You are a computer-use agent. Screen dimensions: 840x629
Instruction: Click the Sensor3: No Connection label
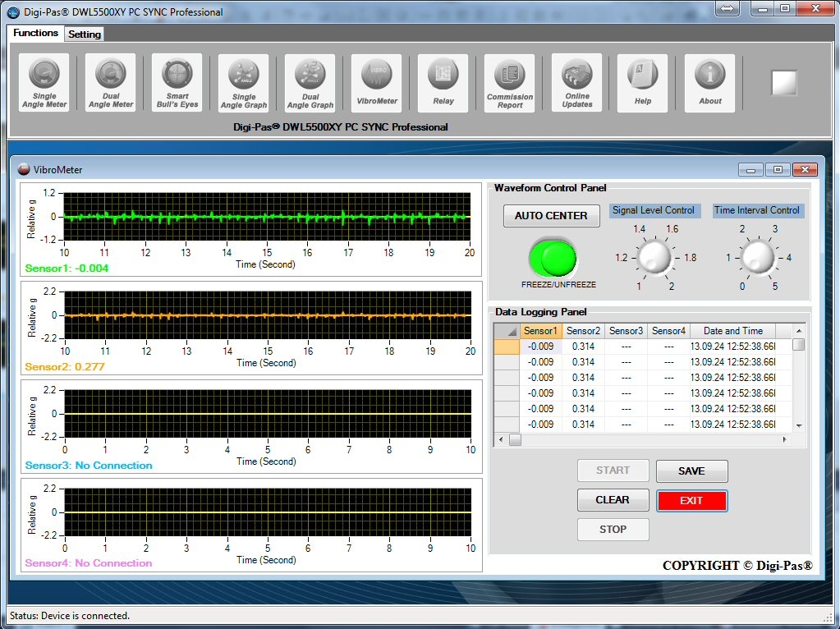point(89,466)
